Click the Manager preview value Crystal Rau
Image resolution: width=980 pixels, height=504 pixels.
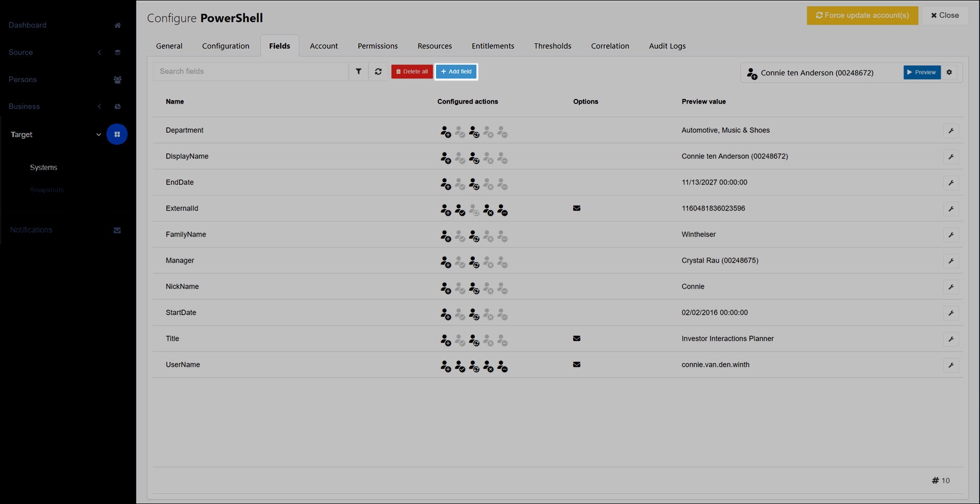pyautogui.click(x=720, y=261)
